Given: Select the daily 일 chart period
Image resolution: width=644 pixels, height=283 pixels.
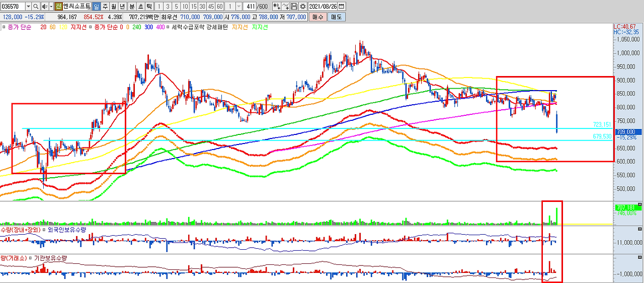Looking at the screenshot, I should pyautogui.click(x=97, y=7).
